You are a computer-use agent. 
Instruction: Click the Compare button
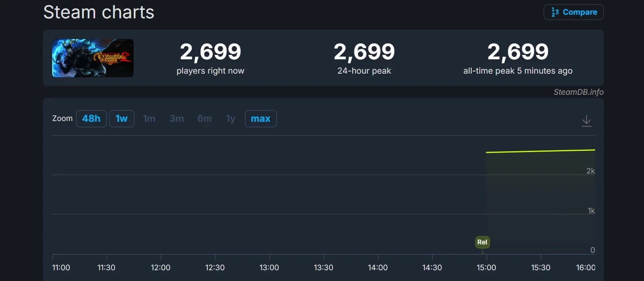pos(574,12)
